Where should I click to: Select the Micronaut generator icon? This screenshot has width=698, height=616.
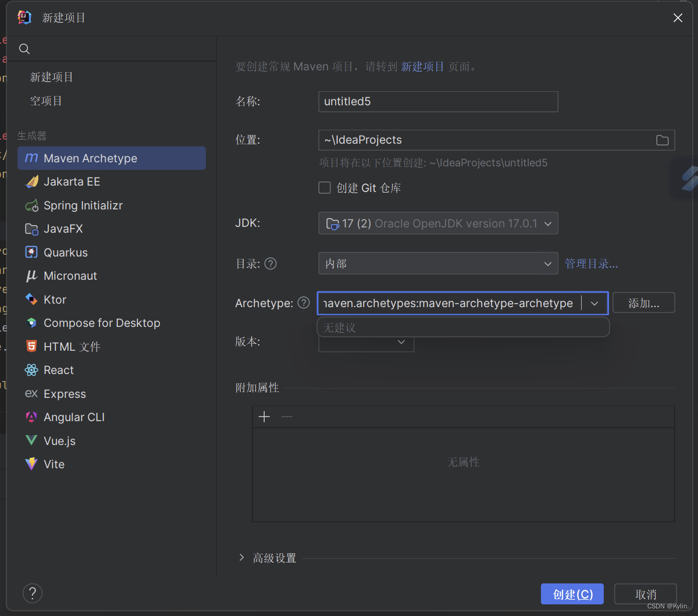31,276
